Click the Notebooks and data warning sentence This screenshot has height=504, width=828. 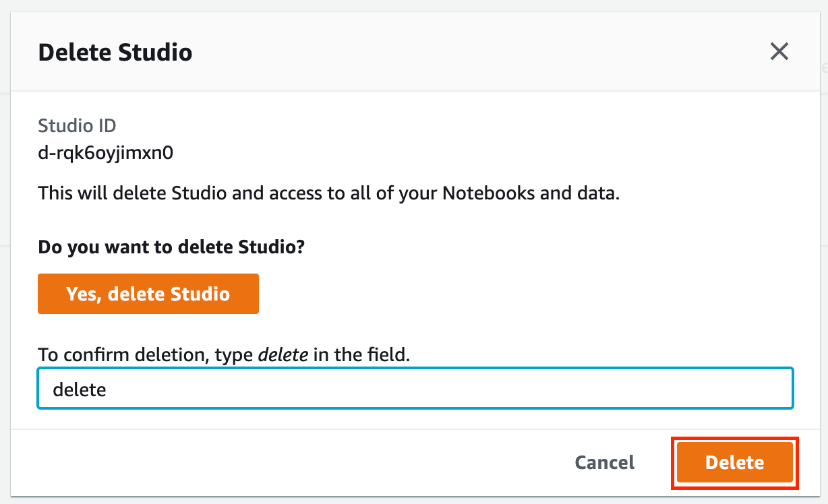pos(328,194)
